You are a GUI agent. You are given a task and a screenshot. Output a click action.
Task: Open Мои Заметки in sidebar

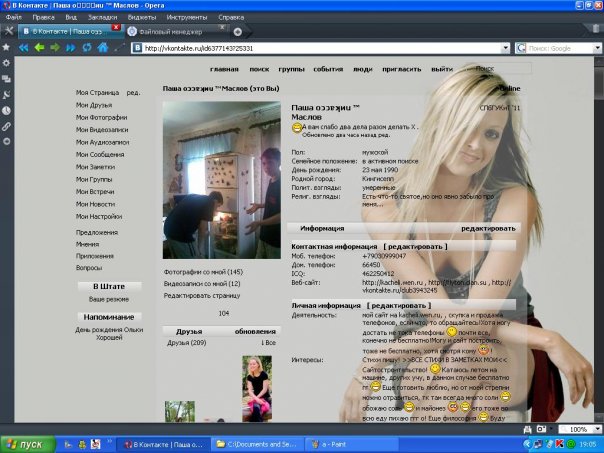[95, 167]
